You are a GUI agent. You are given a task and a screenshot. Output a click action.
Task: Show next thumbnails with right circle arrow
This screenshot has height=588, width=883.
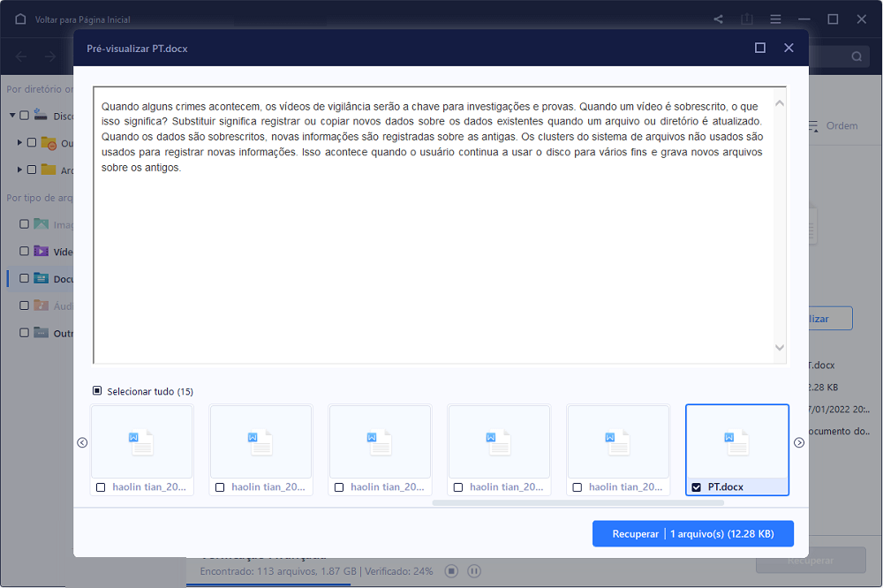tap(799, 442)
